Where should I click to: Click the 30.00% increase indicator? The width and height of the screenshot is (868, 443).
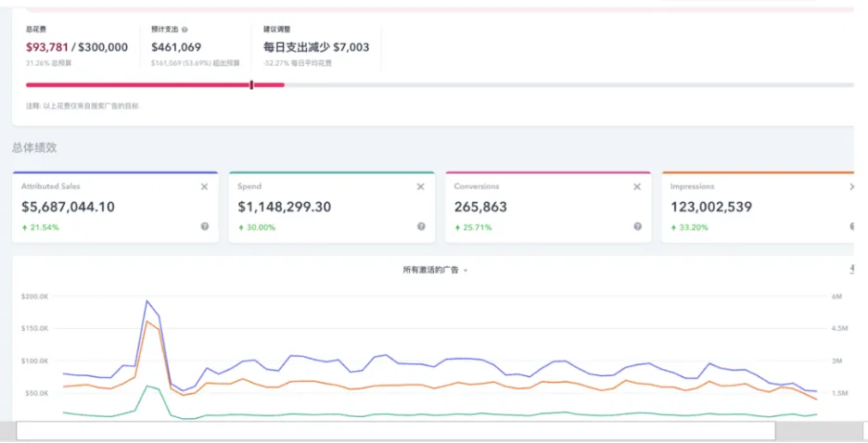[257, 227]
